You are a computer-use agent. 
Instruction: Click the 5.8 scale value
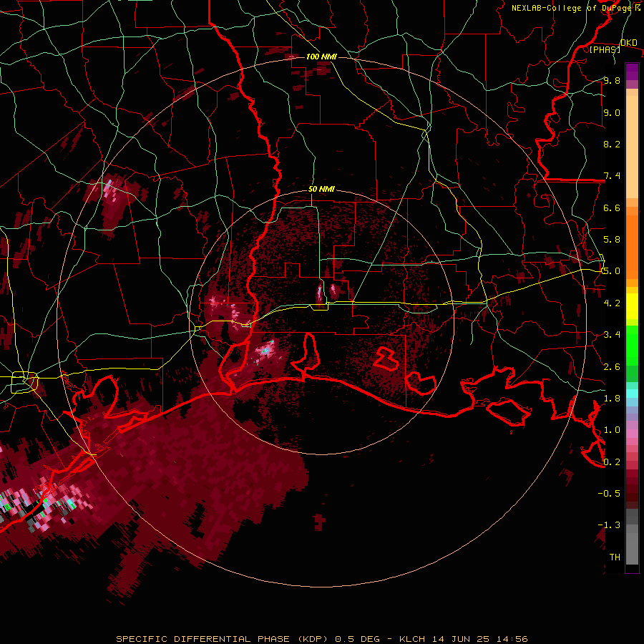[x=612, y=240]
